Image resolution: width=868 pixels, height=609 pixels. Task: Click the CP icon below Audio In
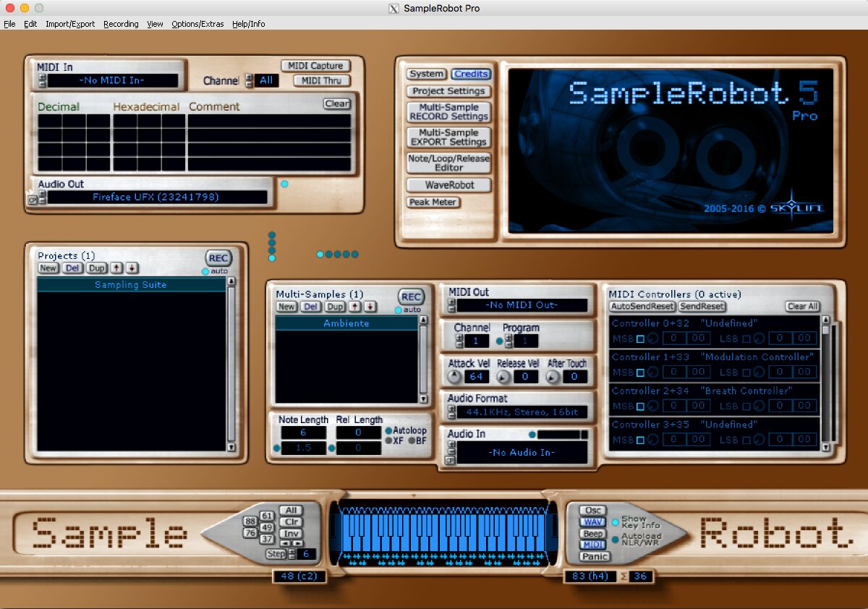451,461
